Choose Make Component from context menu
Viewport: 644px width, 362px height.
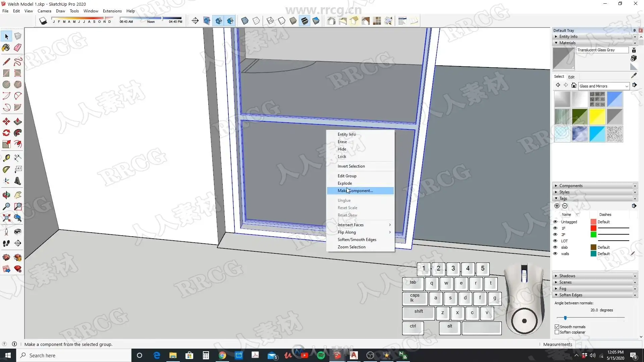355,191
